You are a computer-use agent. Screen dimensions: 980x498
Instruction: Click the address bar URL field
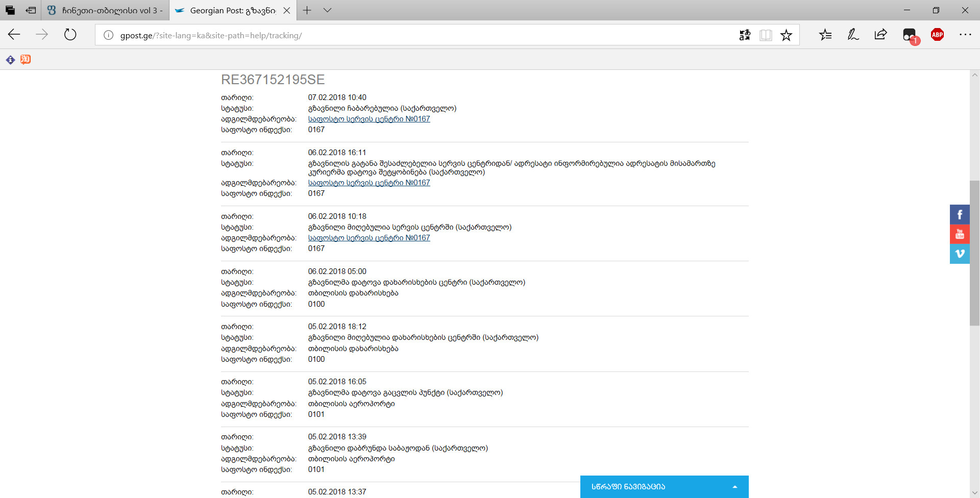(408, 35)
